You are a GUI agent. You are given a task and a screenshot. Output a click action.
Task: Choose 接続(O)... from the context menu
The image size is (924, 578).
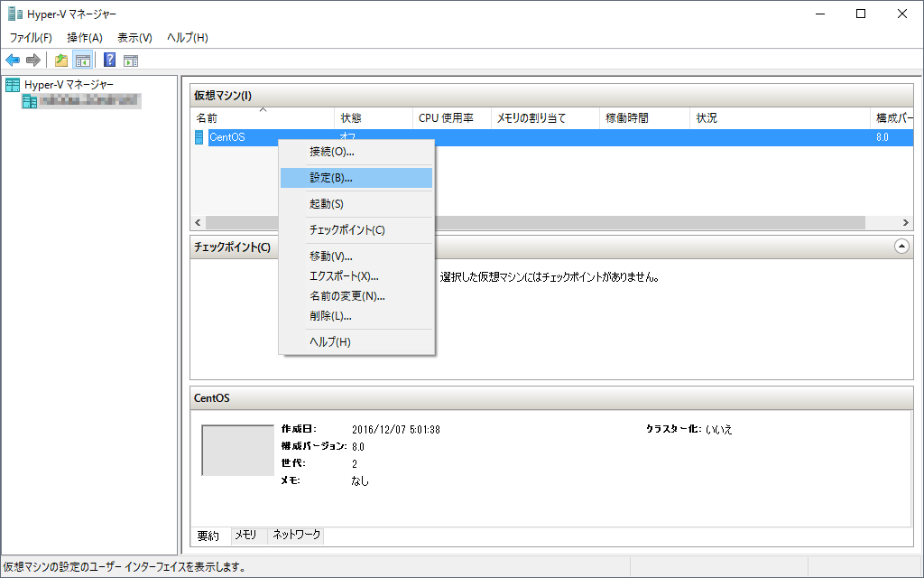click(356, 152)
